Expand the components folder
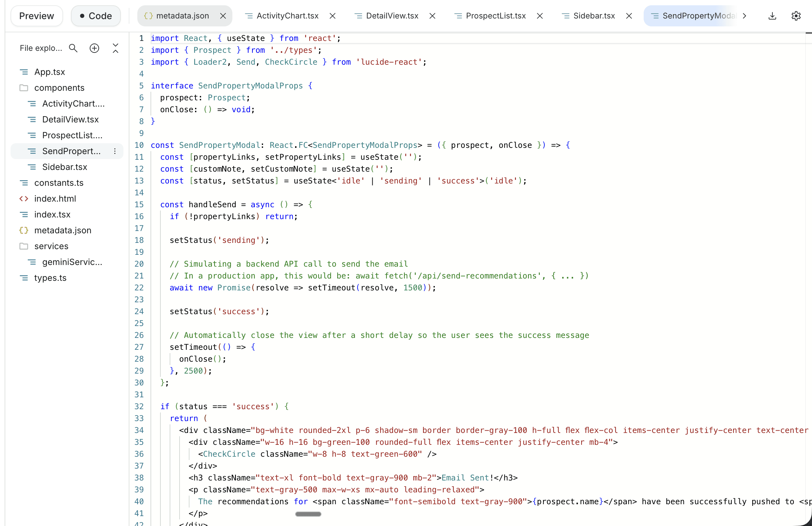This screenshot has height=526, width=812. (59, 88)
